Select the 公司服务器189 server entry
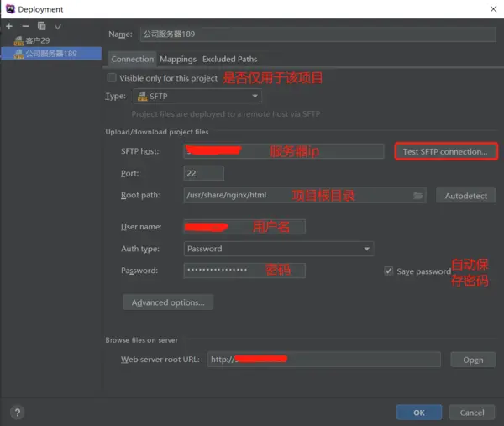504x426 pixels. [51, 54]
